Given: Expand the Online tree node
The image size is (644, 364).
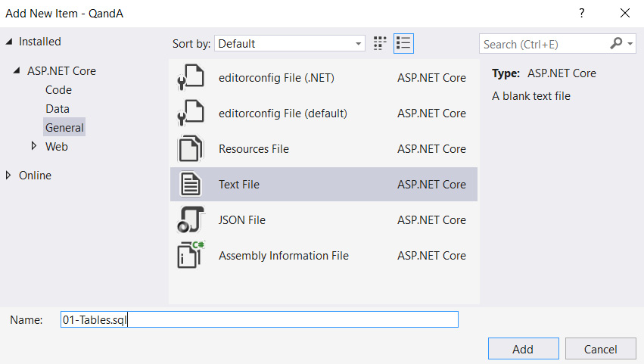Looking at the screenshot, I should pyautogui.click(x=8, y=175).
